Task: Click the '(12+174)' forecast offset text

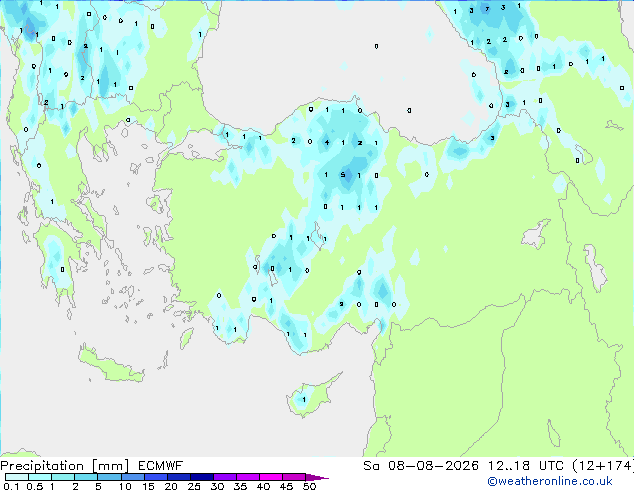Action: tap(602, 466)
